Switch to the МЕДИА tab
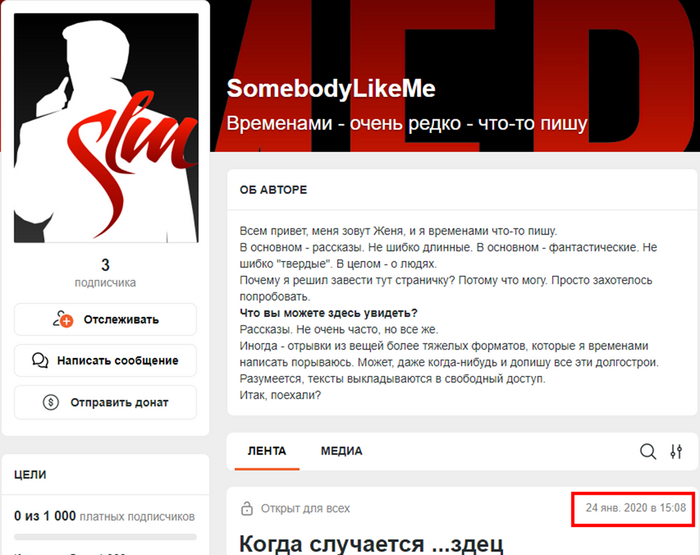Image resolution: width=700 pixels, height=555 pixels. [x=342, y=451]
